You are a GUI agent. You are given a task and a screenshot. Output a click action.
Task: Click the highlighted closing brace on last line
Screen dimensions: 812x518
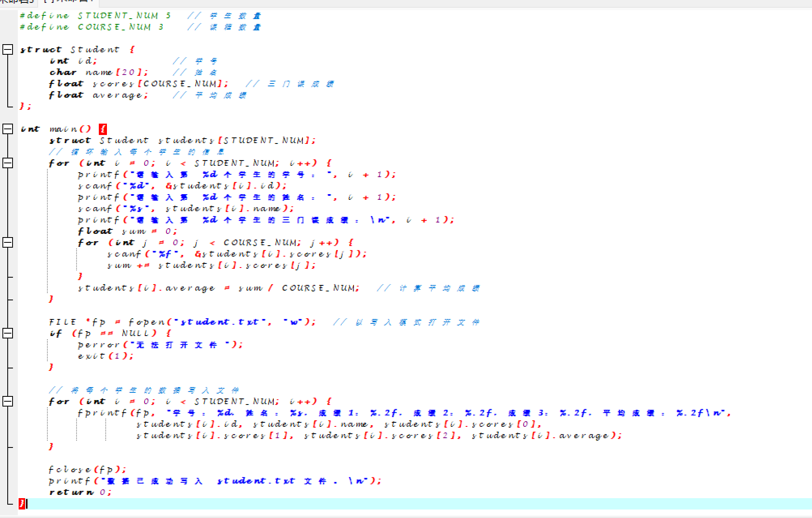(22, 503)
